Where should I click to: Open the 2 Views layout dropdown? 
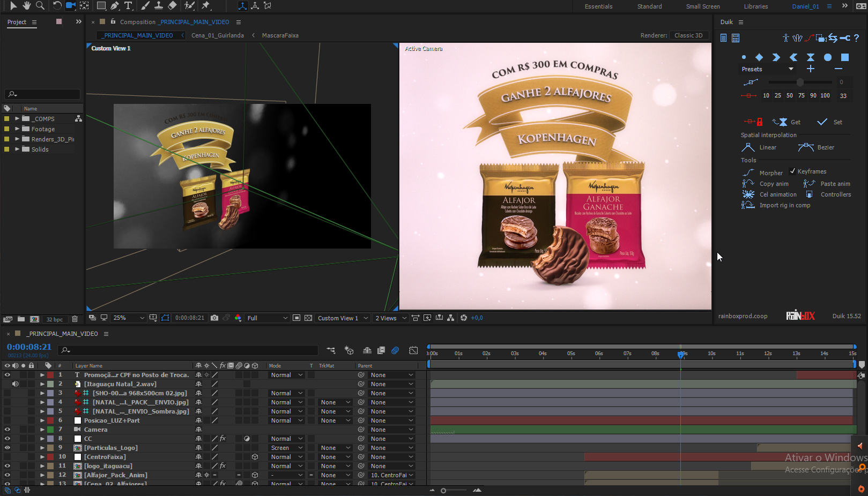pos(391,318)
